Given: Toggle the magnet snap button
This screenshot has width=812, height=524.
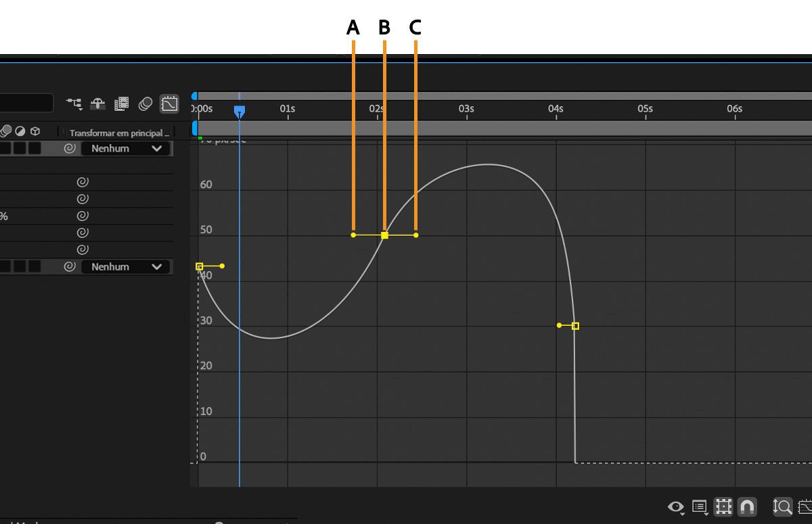Looking at the screenshot, I should click(746, 506).
